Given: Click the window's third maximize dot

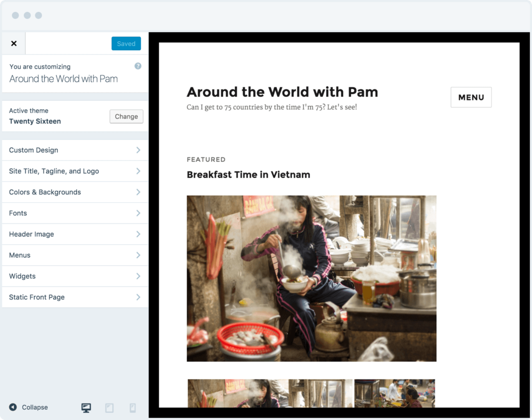Looking at the screenshot, I should click(x=38, y=15).
